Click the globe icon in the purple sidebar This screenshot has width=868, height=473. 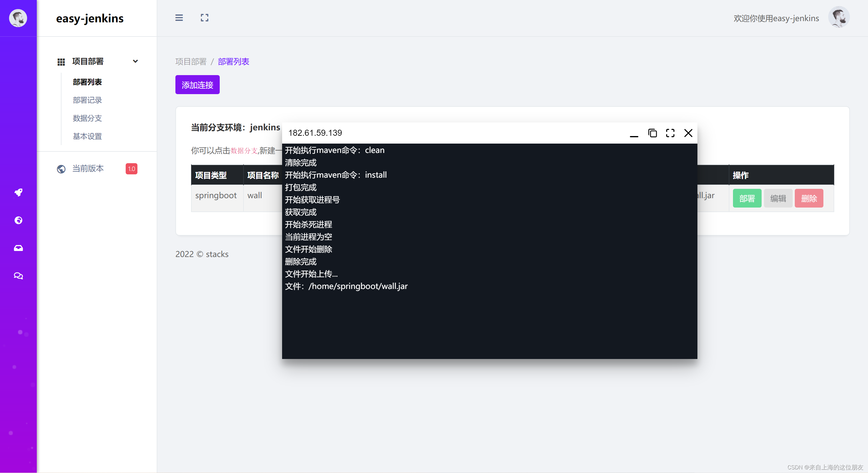pos(18,220)
